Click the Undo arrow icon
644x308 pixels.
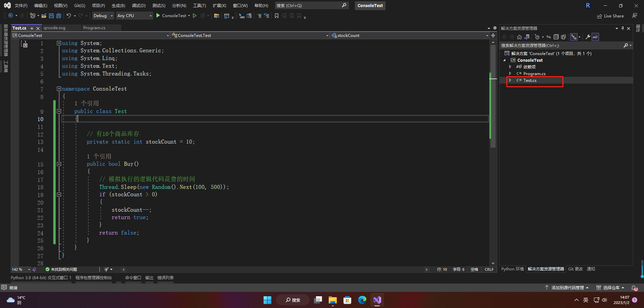(x=68, y=16)
